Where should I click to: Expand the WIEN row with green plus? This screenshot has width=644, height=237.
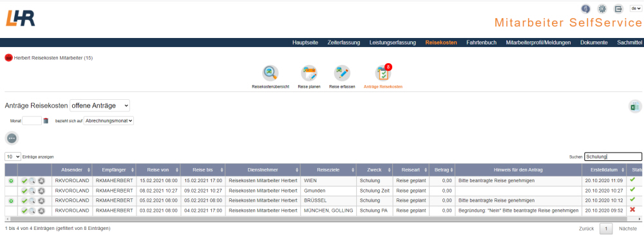coord(11,180)
